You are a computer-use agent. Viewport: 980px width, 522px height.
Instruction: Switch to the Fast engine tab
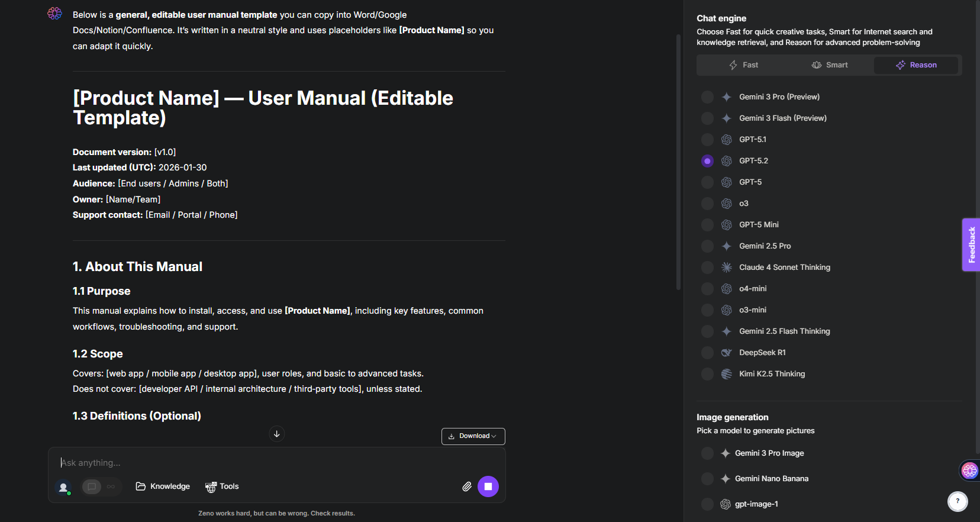point(743,65)
